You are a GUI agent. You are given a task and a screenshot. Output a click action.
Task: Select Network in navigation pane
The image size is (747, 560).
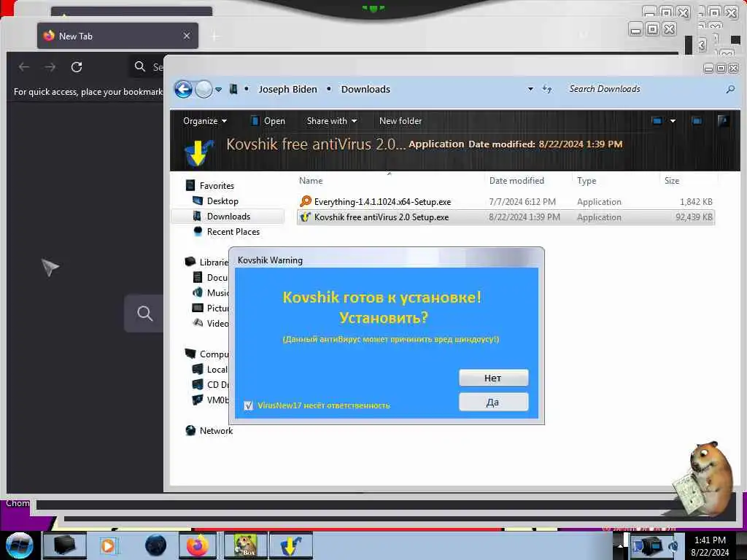[216, 430]
